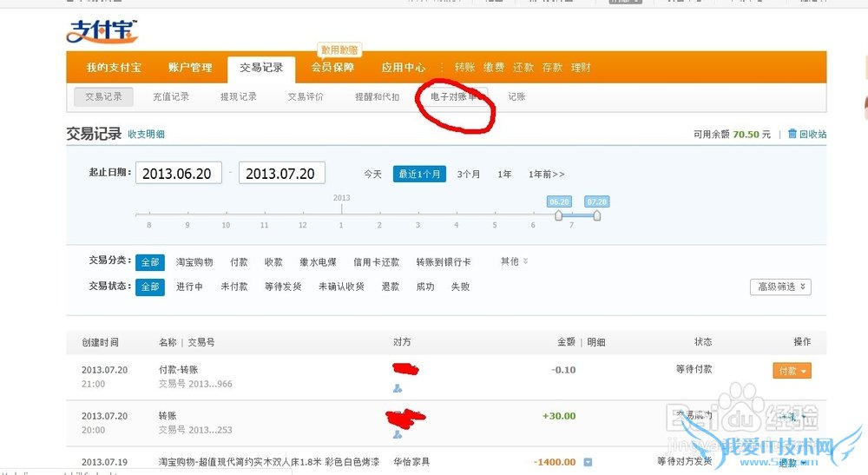868x475 pixels.
Task: Select the 全部 option for 交易分类
Action: [x=149, y=261]
